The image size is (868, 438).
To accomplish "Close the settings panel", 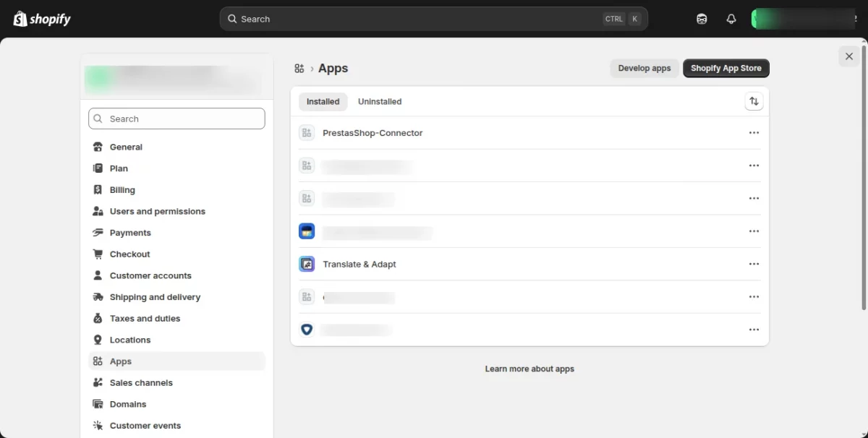I will coord(849,56).
